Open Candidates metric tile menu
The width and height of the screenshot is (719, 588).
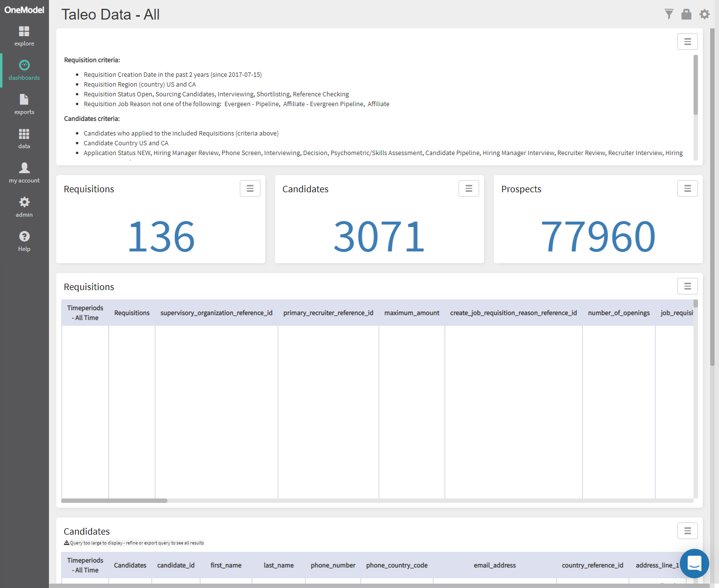pos(468,188)
